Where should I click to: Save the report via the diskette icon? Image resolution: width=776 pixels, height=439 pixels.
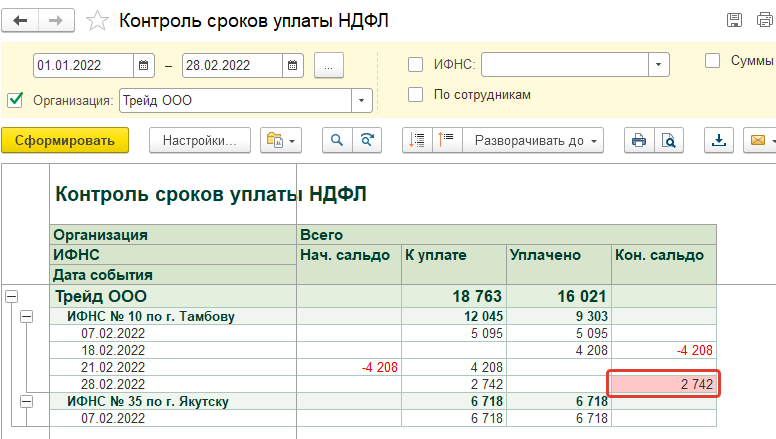[734, 20]
